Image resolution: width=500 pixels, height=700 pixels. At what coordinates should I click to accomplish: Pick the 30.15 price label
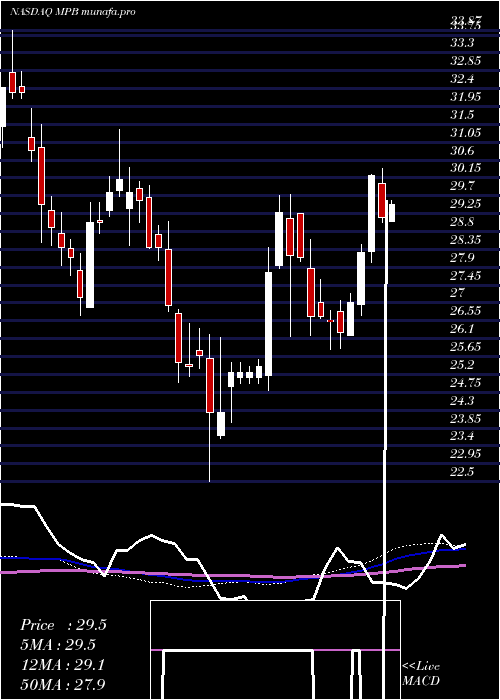pos(466,168)
